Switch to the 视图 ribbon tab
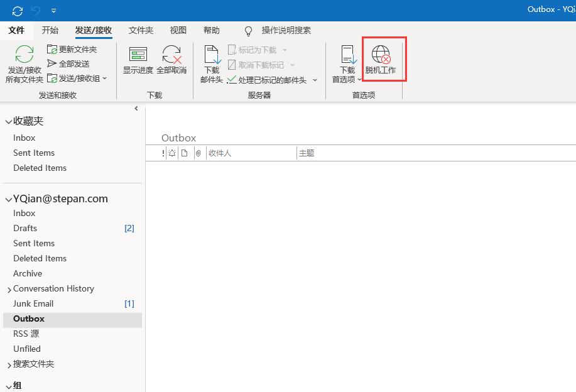This screenshot has width=576, height=392. pyautogui.click(x=178, y=30)
